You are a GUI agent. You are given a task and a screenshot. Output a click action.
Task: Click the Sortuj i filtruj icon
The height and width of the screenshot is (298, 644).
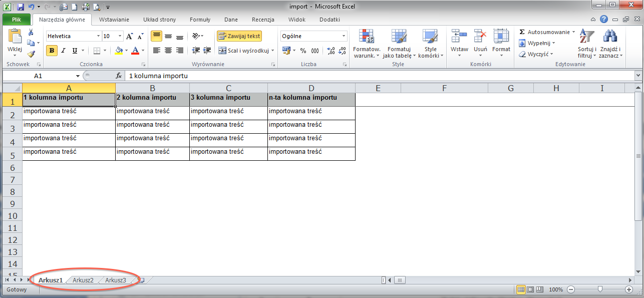[x=585, y=37]
